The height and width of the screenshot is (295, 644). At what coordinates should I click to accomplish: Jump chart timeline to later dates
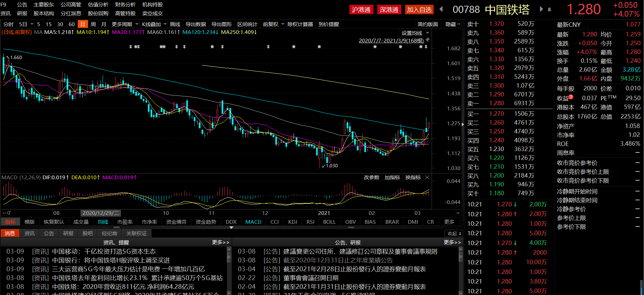click(458, 213)
